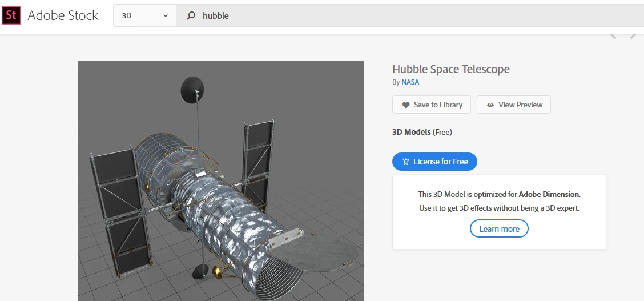Click the Adobe Stock St logo icon
Image resolution: width=644 pixels, height=301 pixels.
[x=11, y=15]
